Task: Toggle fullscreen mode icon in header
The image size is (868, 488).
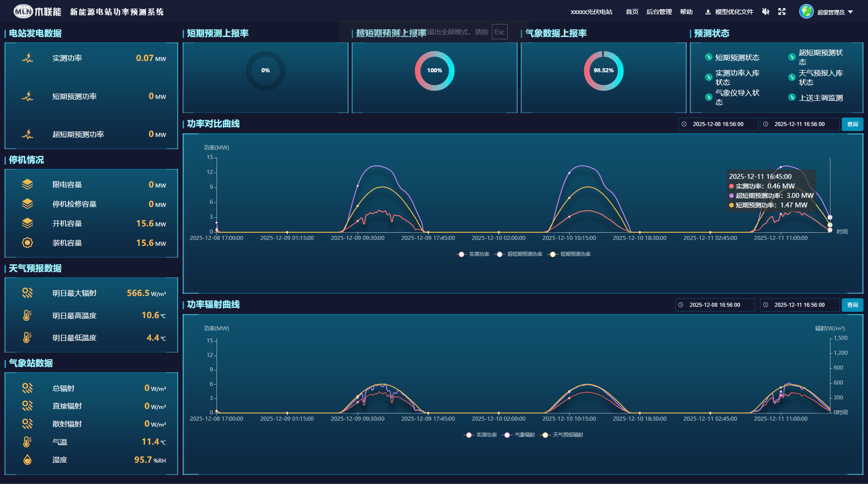Action: coord(782,12)
